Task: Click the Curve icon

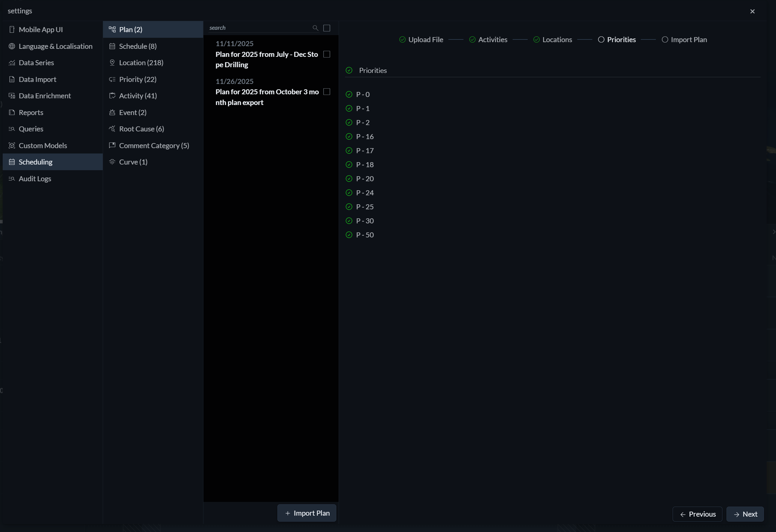Action: click(x=112, y=162)
